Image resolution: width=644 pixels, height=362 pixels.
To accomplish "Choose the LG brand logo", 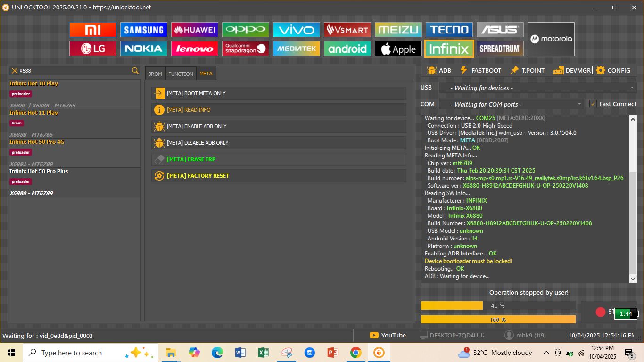I will (92, 49).
